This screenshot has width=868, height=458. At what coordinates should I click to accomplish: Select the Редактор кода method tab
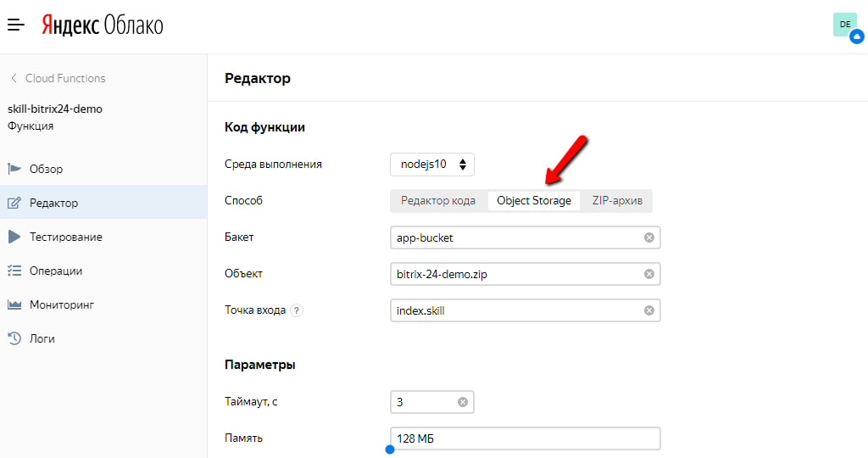pos(438,200)
